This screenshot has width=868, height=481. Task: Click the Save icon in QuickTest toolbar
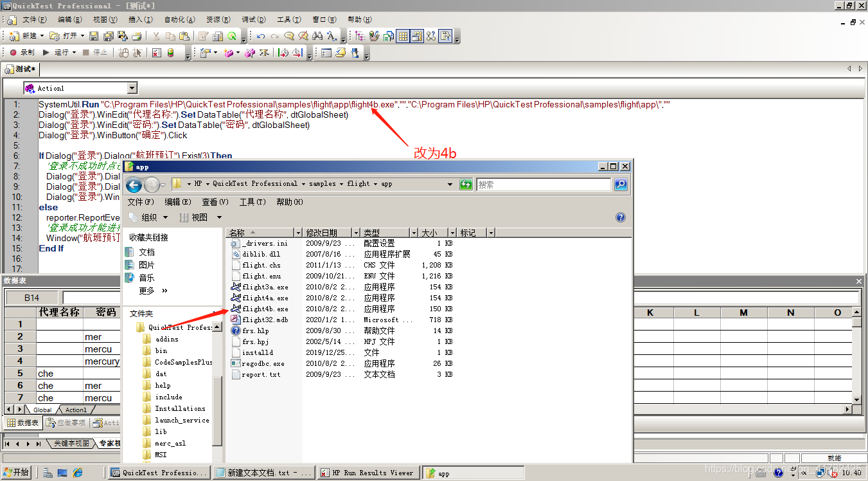click(x=94, y=36)
